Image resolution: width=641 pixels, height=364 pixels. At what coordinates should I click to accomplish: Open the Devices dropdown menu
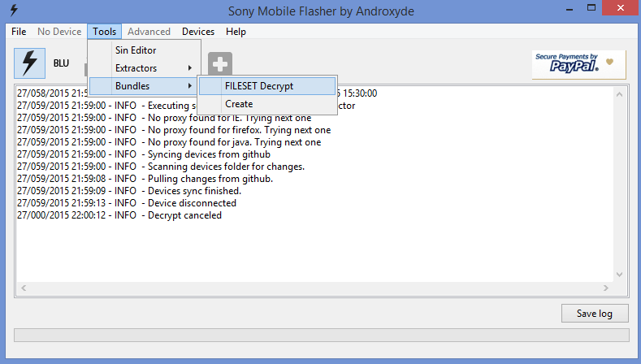(x=198, y=32)
